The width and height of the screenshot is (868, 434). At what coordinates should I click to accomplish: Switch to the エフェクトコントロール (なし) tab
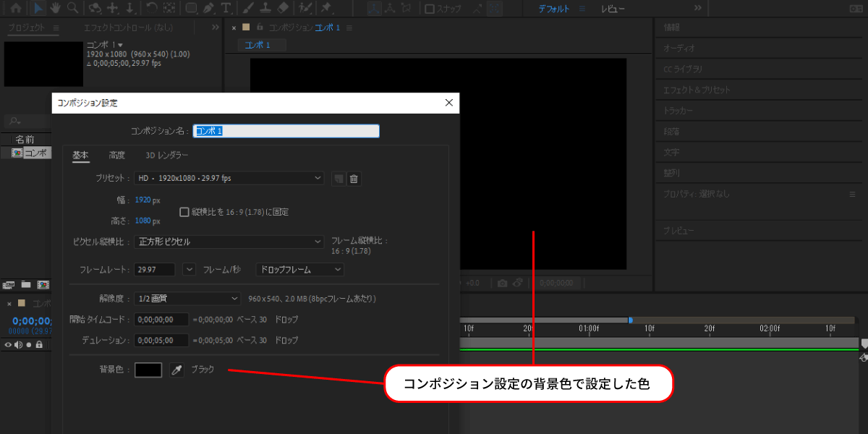(129, 27)
